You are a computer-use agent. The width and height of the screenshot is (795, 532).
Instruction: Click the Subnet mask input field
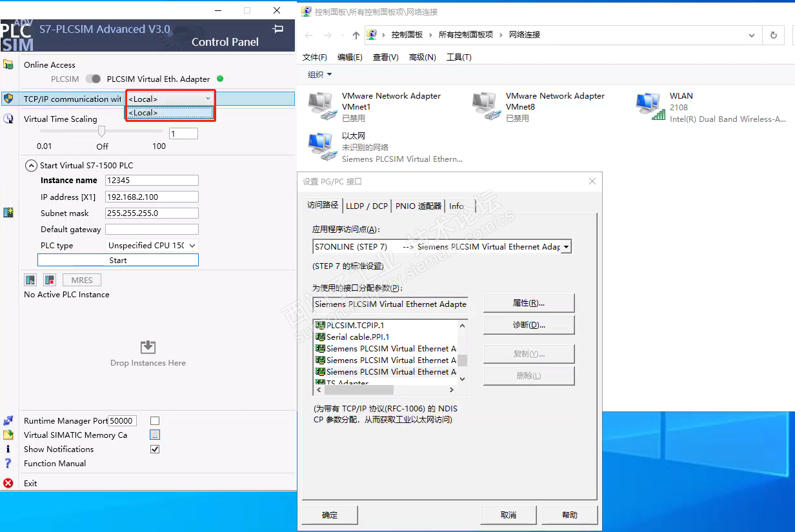coord(152,213)
